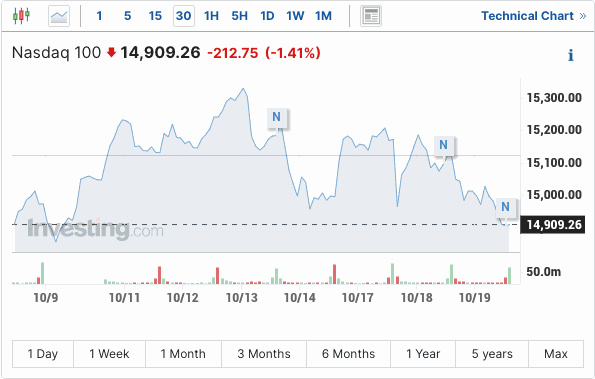Select the 30 minute interval

(x=184, y=16)
